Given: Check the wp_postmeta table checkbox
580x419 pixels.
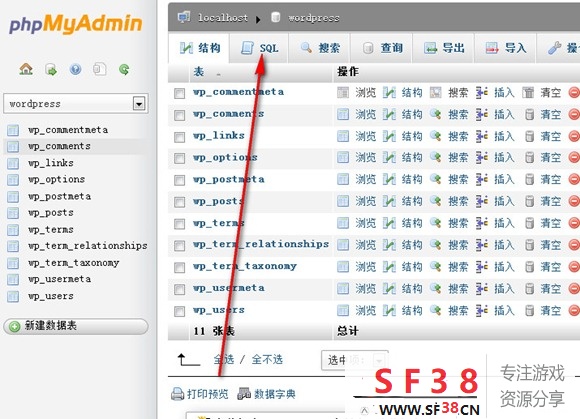Looking at the screenshot, I should 179,180.
